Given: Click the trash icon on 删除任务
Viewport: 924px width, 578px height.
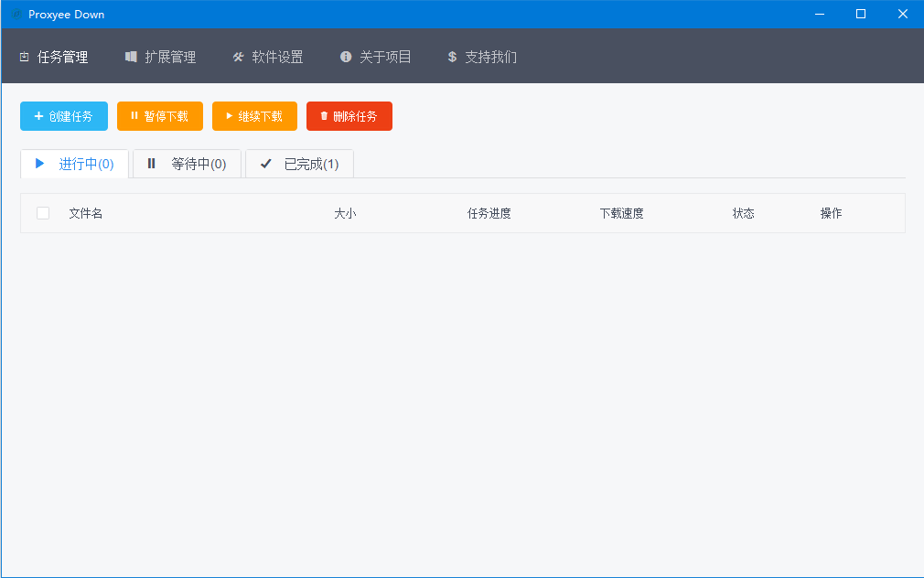Looking at the screenshot, I should [x=324, y=116].
